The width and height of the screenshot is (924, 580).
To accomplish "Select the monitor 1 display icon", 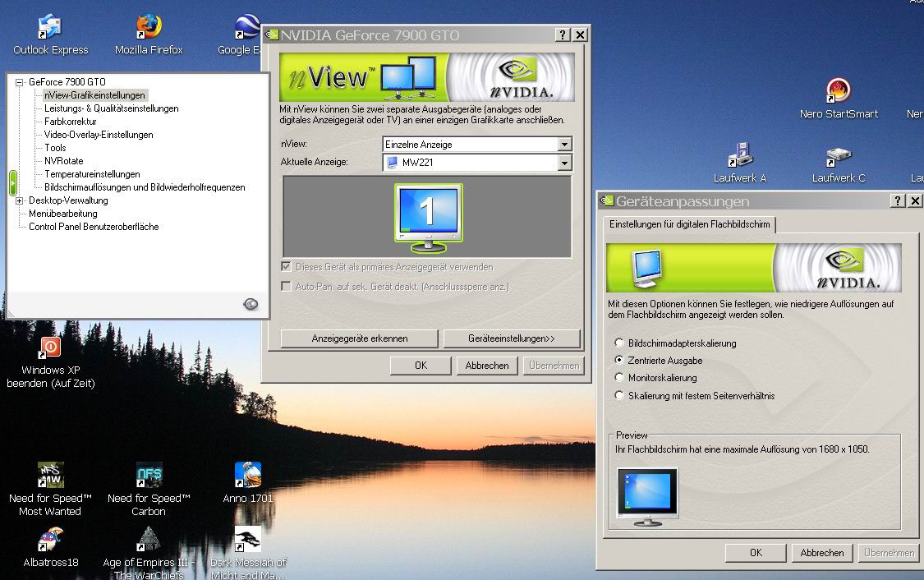I will [x=429, y=218].
